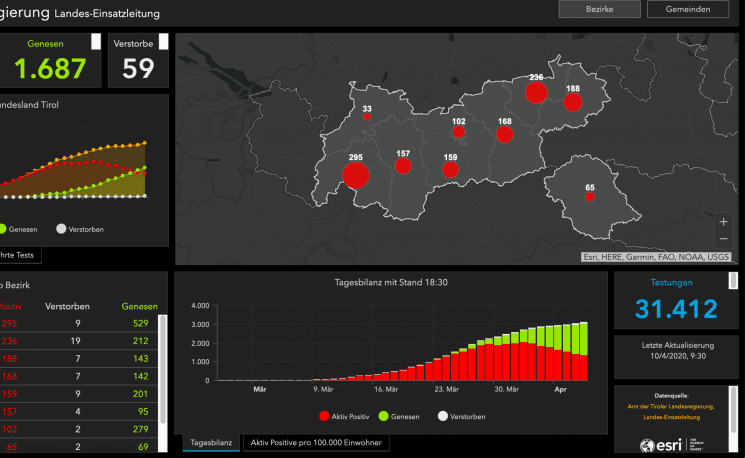Zoom out on the map
Viewport: 745px width, 458px height.
click(723, 240)
